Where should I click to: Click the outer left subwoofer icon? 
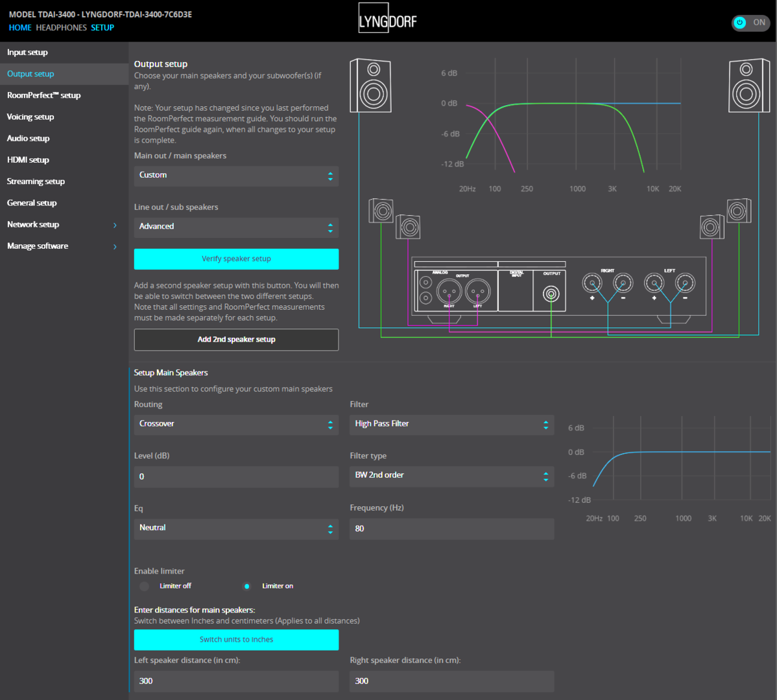point(381,211)
